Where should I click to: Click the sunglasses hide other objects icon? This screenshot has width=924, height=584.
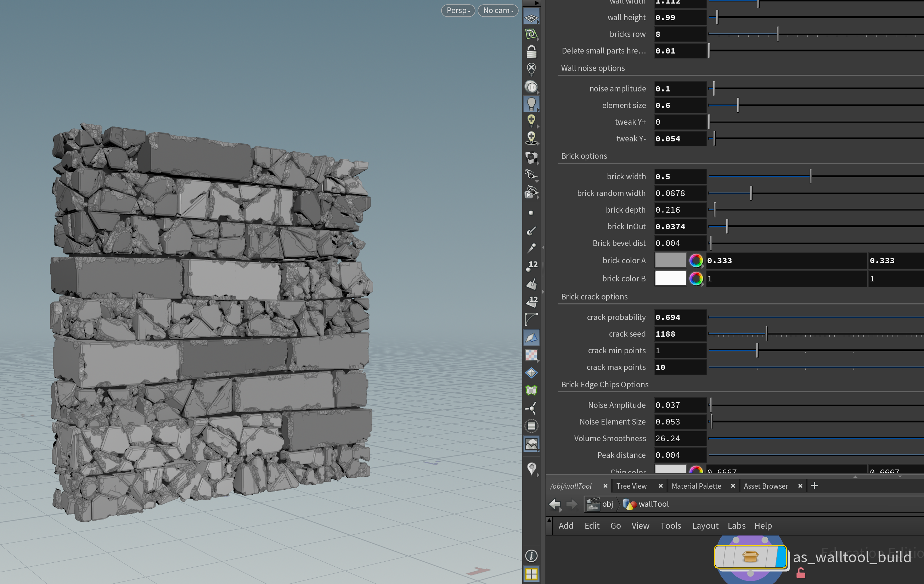(531, 175)
